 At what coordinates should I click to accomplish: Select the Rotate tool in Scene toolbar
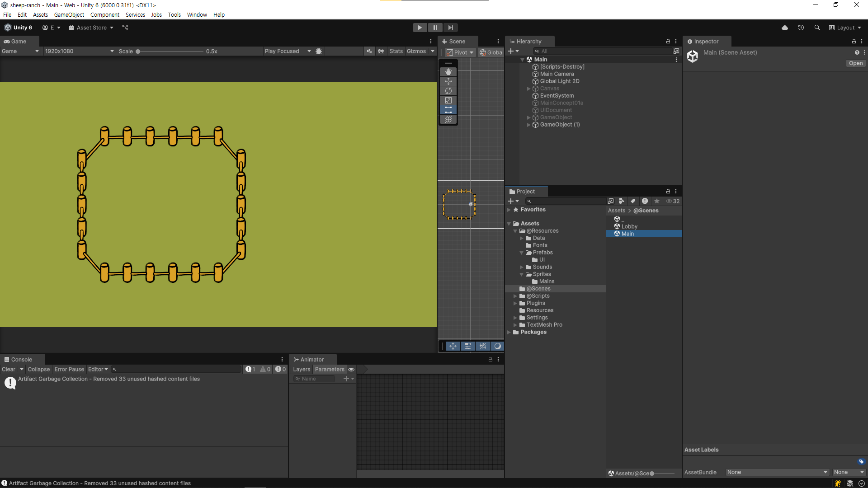click(448, 91)
